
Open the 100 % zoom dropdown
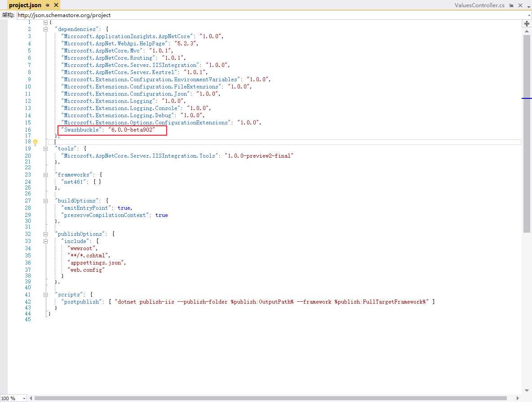click(x=24, y=398)
